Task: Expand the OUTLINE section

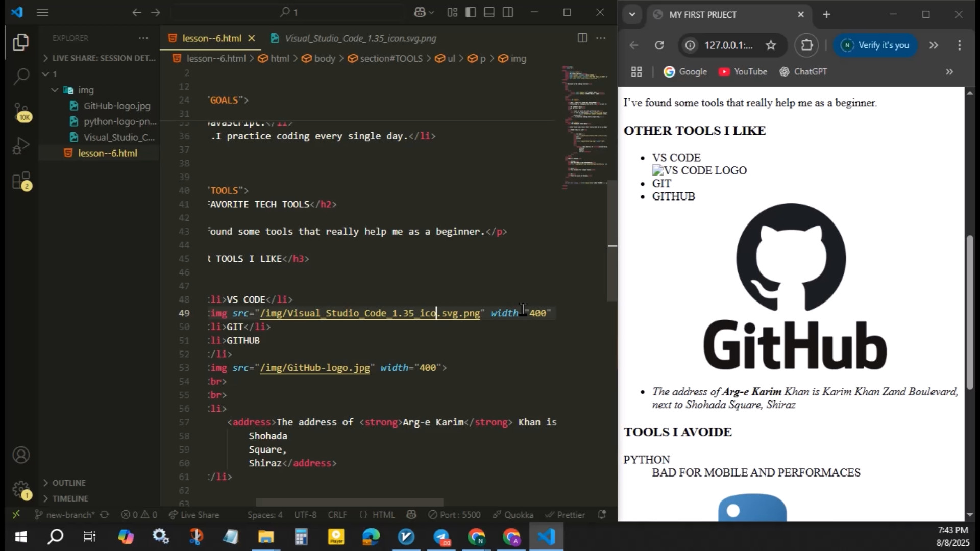Action: click(68, 483)
